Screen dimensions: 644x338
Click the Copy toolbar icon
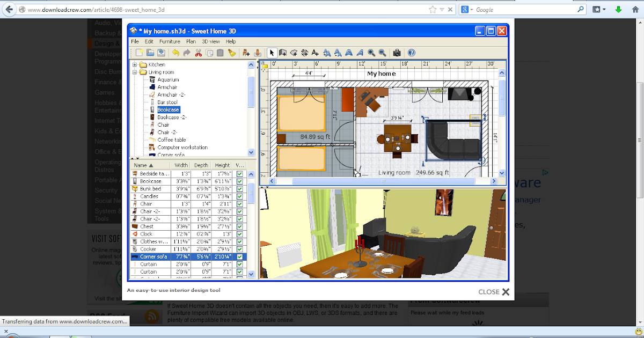(x=209, y=53)
